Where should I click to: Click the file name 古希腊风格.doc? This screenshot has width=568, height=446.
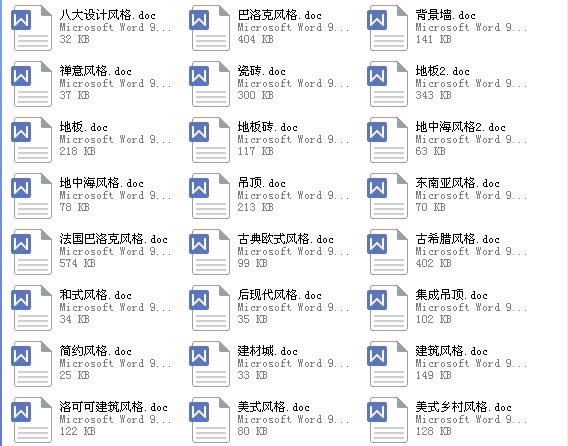tap(458, 239)
